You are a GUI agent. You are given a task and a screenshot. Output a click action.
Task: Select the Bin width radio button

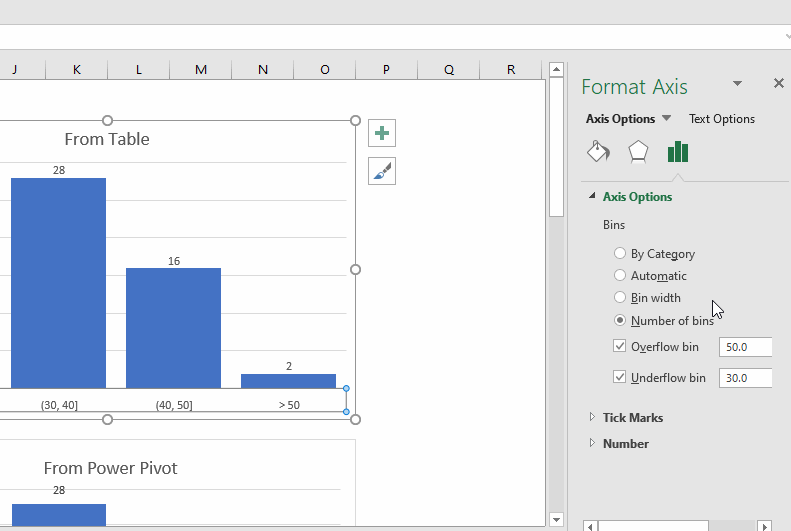pos(619,298)
